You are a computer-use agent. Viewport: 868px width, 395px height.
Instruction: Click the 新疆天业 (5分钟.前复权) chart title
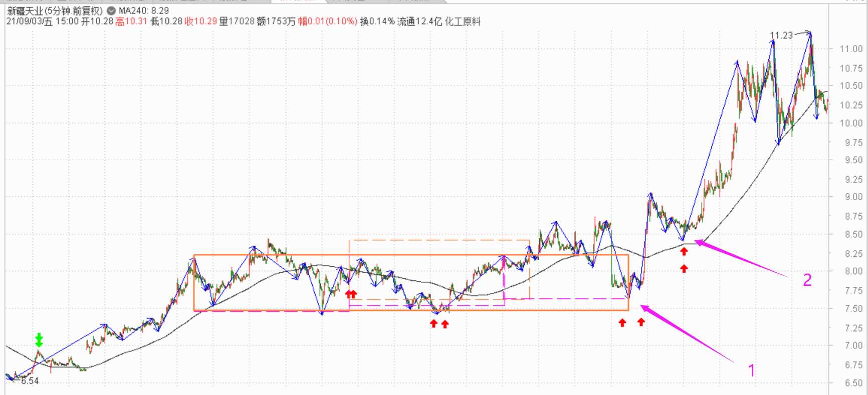pyautogui.click(x=55, y=11)
